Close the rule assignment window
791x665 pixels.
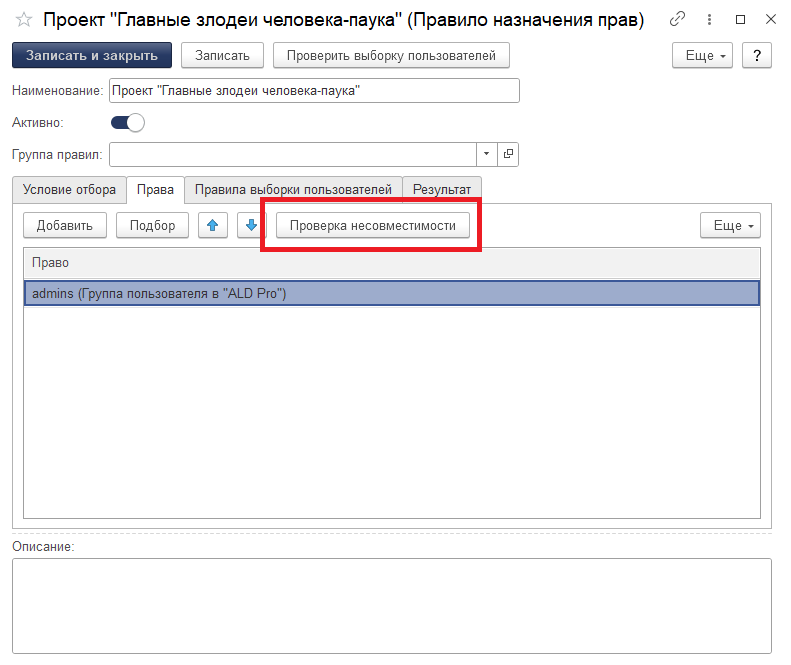tap(770, 19)
